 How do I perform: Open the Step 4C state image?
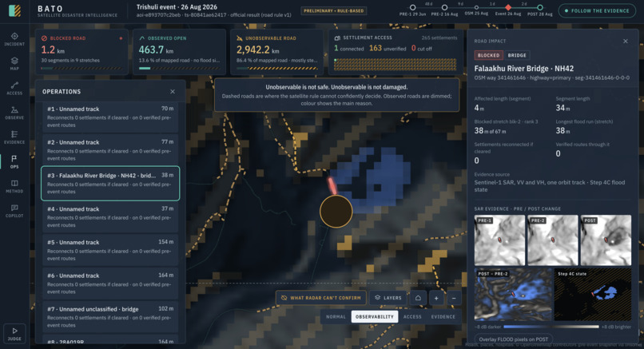click(593, 295)
